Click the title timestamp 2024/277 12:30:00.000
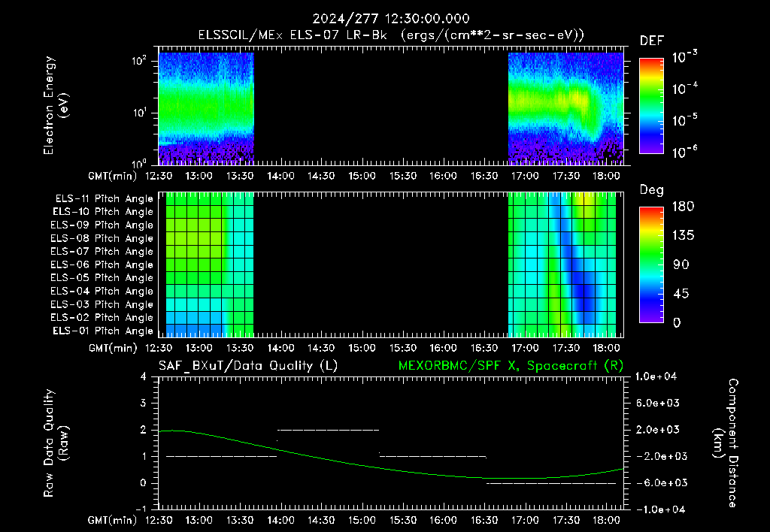Image resolution: width=770 pixels, height=532 pixels. [391, 19]
